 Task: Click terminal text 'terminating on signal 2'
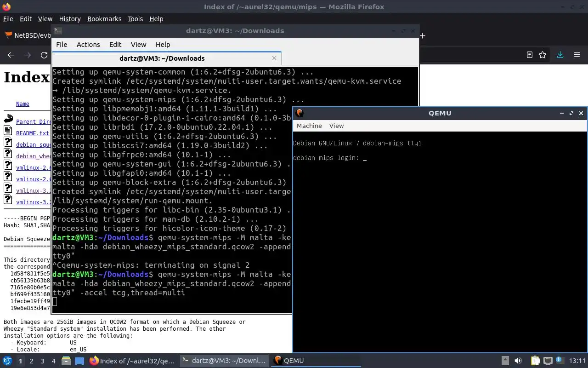pyautogui.click(x=197, y=265)
